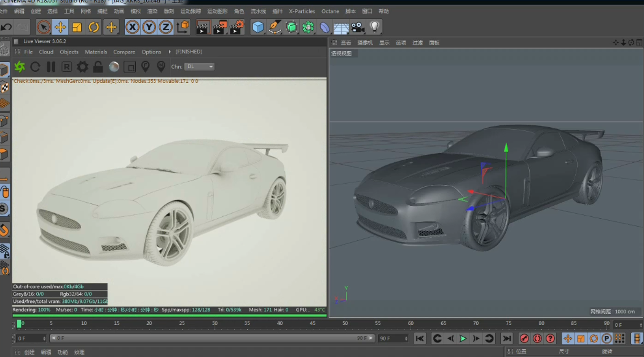Select the Move tool in top toolbar
Viewport: 644px width, 357px height.
tap(60, 27)
